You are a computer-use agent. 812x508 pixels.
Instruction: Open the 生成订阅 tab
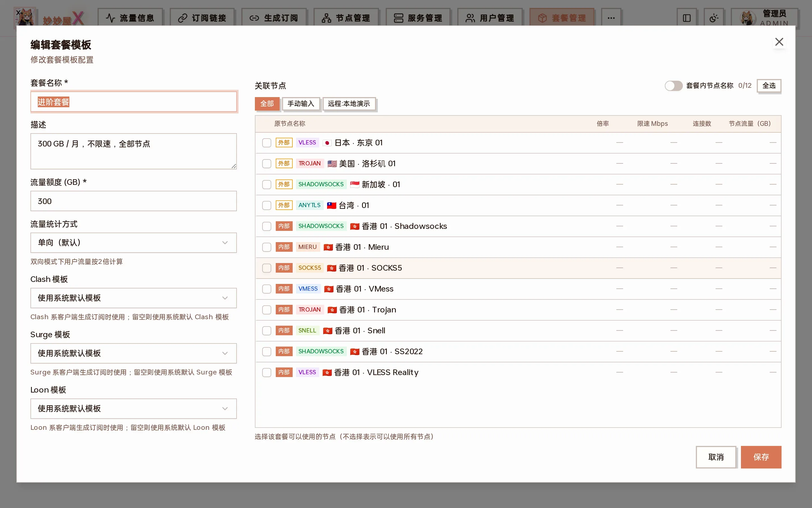coord(274,18)
